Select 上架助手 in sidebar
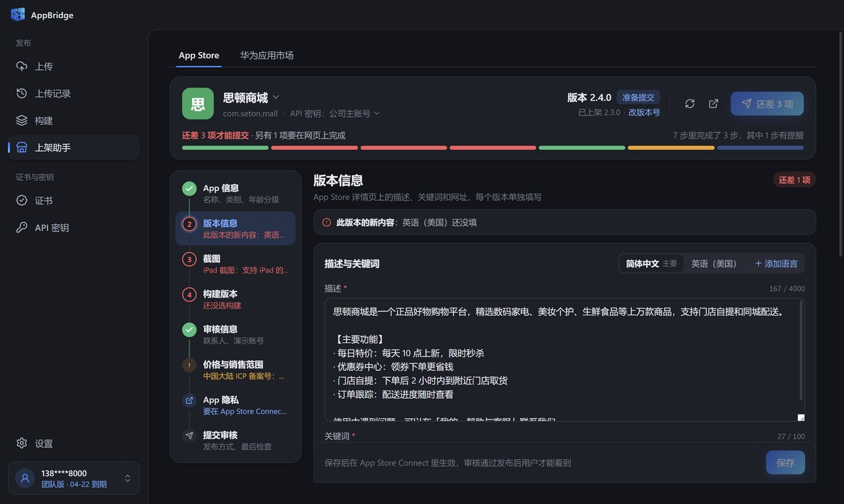Screen dimensions: 844x504 [x=74, y=148]
